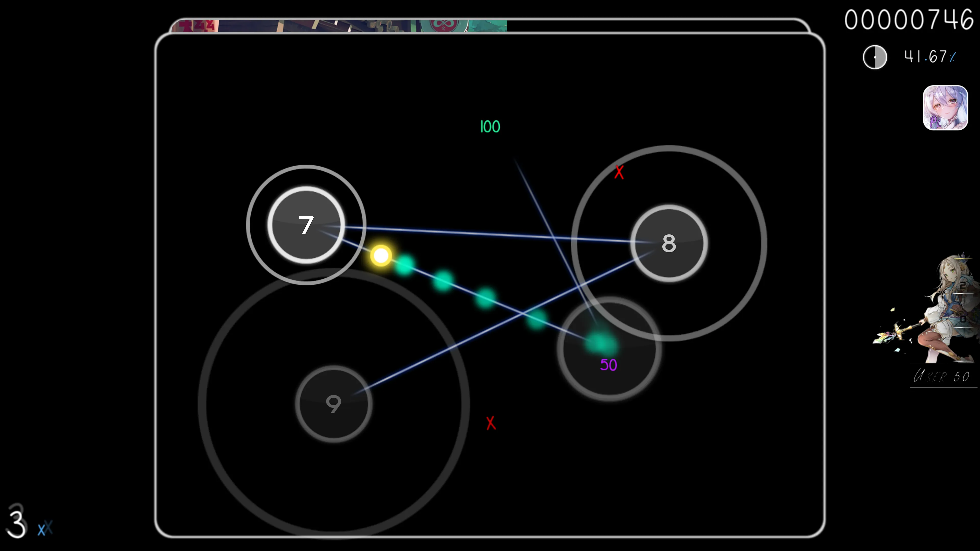The width and height of the screenshot is (980, 551).
Task: Click the USER 50 name label
Action: (942, 377)
